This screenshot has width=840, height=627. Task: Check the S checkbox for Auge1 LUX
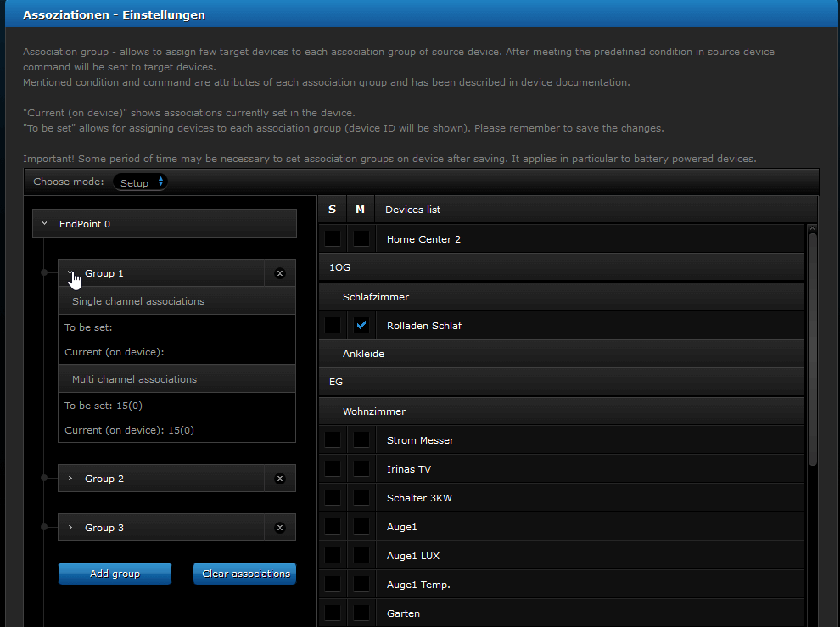333,555
